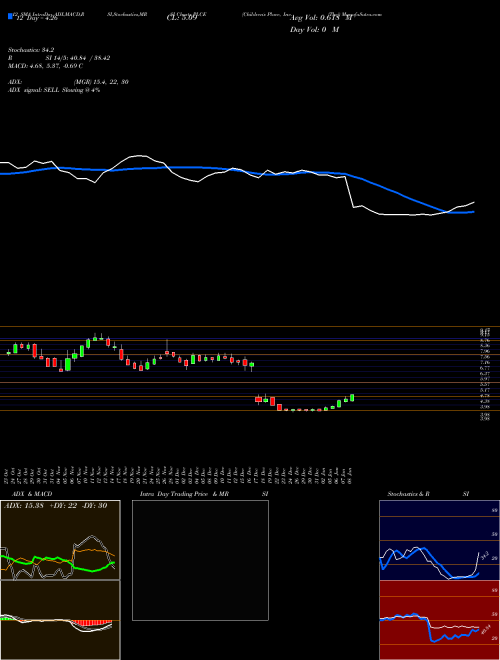Viewport: 500px width, 660px height.
Task: Click the '34.2' label in Stochastics panel
Action: [484, 555]
